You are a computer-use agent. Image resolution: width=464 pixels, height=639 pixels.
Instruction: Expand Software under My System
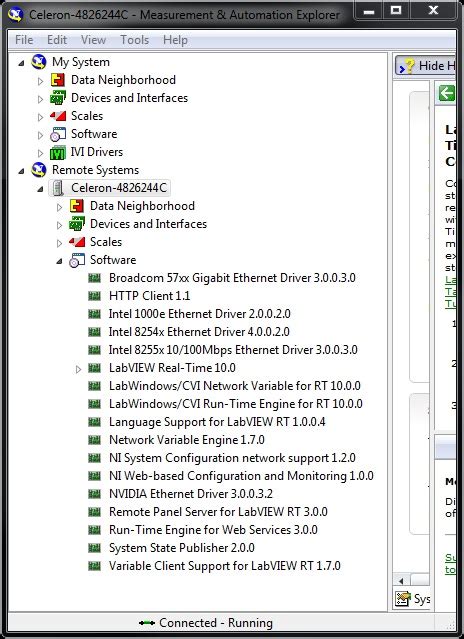[x=40, y=135]
